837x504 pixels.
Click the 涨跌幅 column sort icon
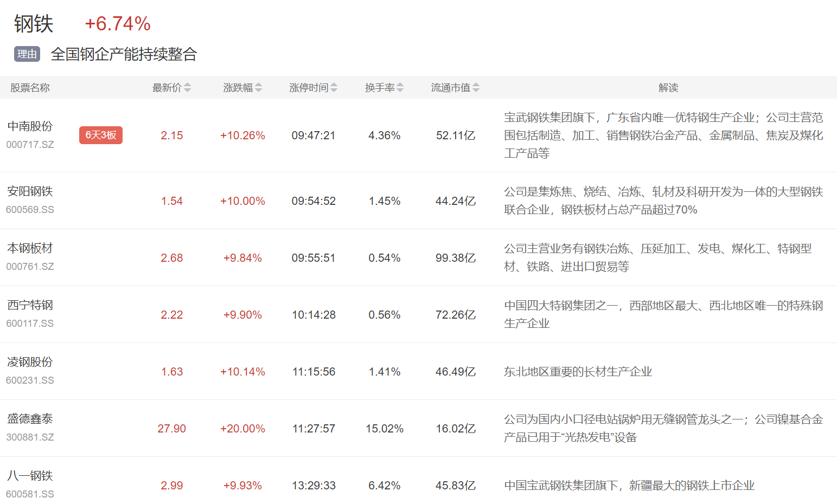click(258, 88)
